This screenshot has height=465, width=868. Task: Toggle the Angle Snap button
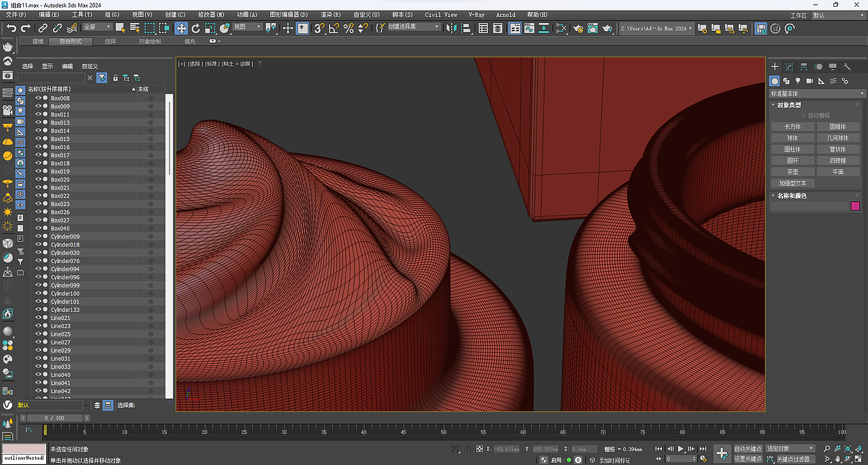point(334,28)
